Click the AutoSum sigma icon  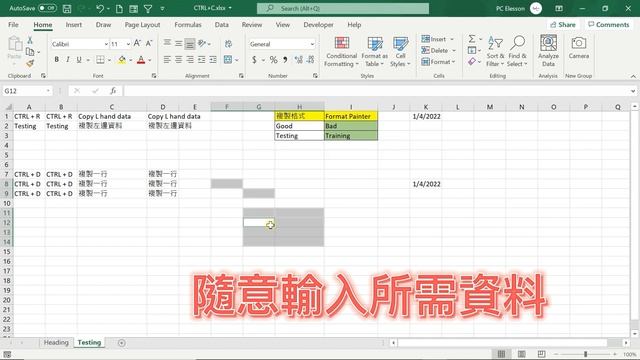click(x=472, y=39)
